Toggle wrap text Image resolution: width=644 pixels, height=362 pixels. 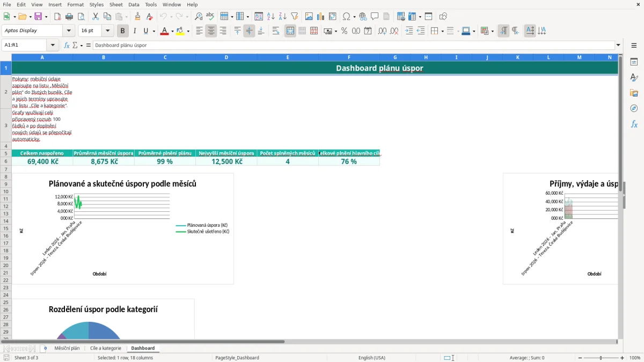point(276,31)
